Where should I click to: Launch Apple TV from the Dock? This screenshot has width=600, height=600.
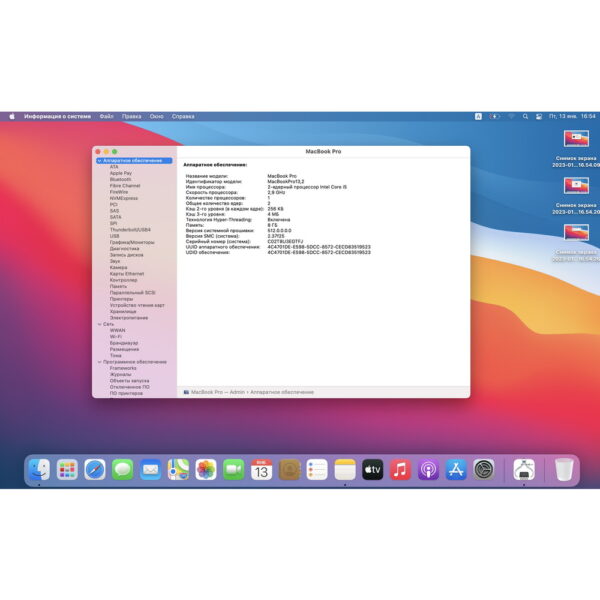pos(372,470)
